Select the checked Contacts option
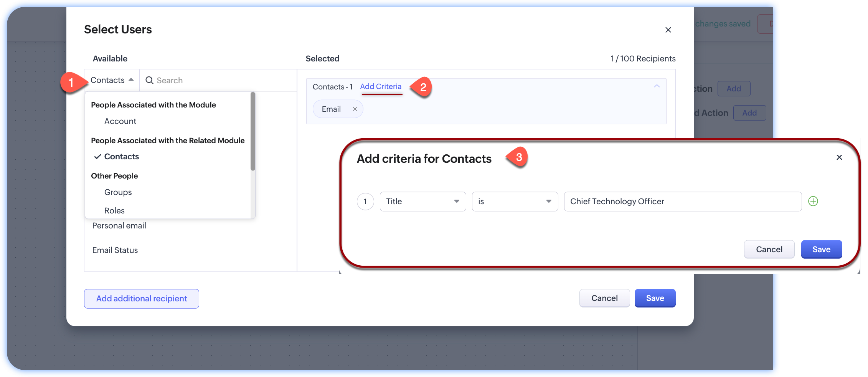Viewport: 868px width, 377px height. pos(121,157)
